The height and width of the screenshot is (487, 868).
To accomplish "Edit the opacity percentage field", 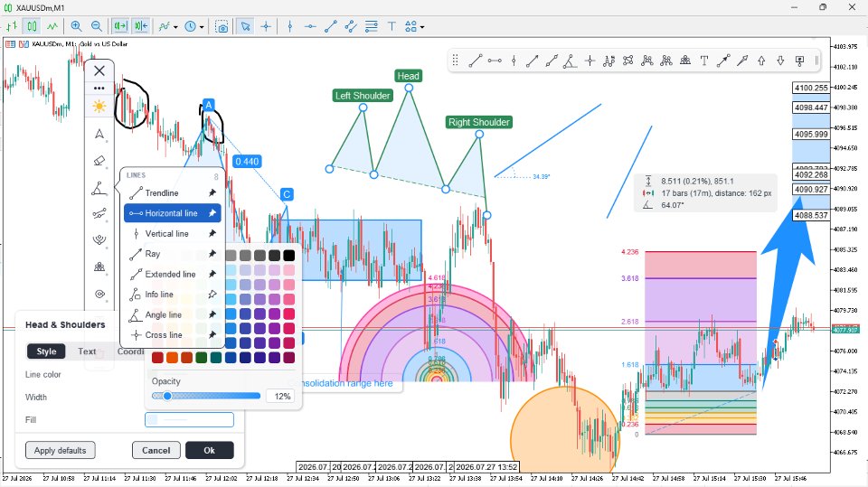I will coord(280,397).
